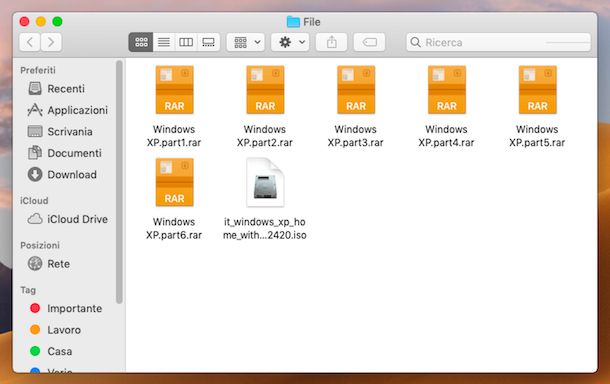Open the gear action menu

[x=291, y=42]
